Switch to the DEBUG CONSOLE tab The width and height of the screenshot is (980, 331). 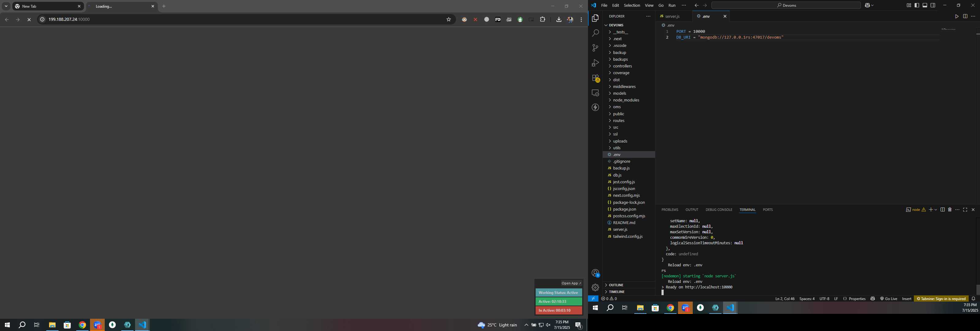(719, 210)
